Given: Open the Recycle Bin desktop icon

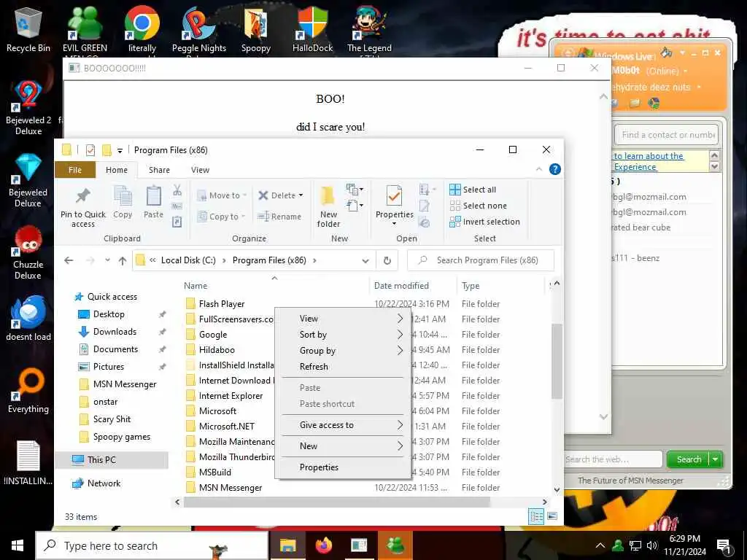Looking at the screenshot, I should 28,29.
